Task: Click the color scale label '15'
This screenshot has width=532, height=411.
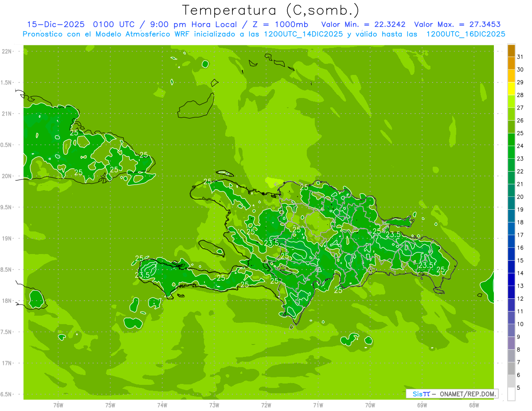Action: tap(520, 261)
